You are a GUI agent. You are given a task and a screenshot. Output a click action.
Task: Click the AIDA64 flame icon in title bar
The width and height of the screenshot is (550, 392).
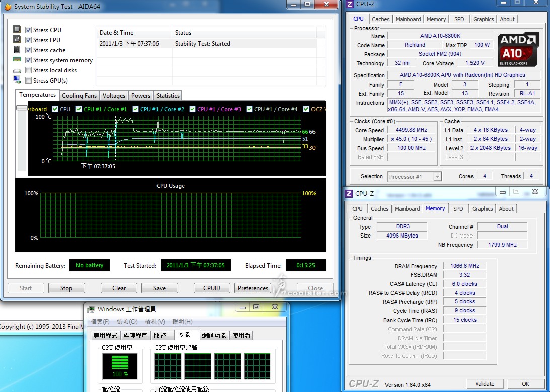[8, 7]
